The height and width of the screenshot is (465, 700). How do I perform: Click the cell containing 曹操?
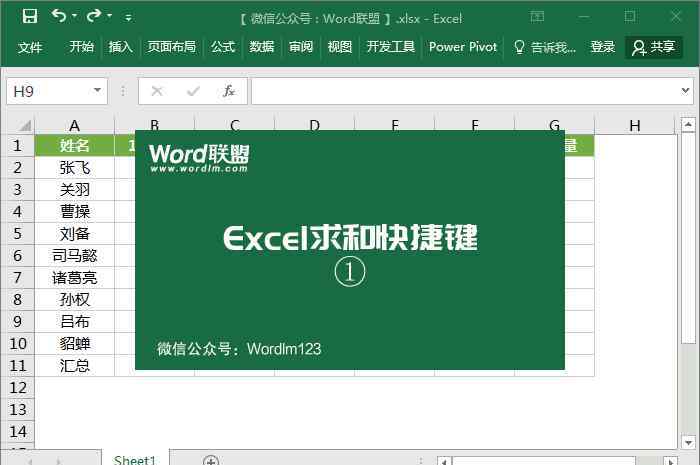[x=75, y=212]
